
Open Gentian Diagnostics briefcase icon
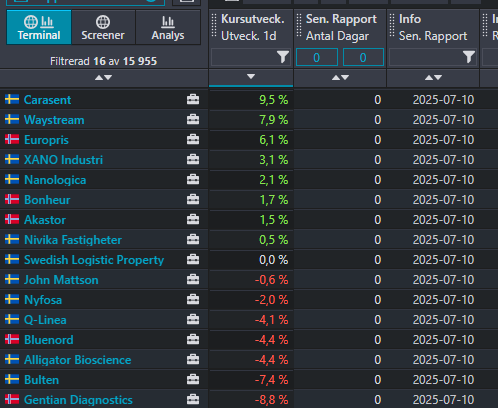193,399
